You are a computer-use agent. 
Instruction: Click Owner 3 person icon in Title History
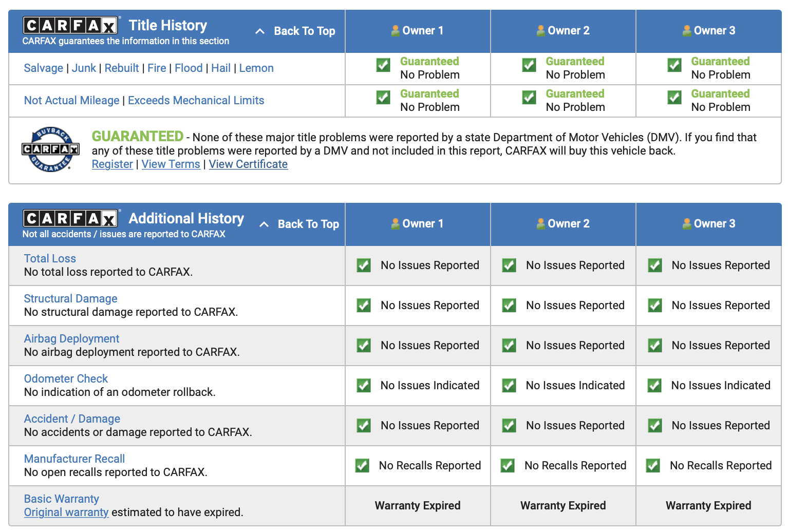(687, 31)
